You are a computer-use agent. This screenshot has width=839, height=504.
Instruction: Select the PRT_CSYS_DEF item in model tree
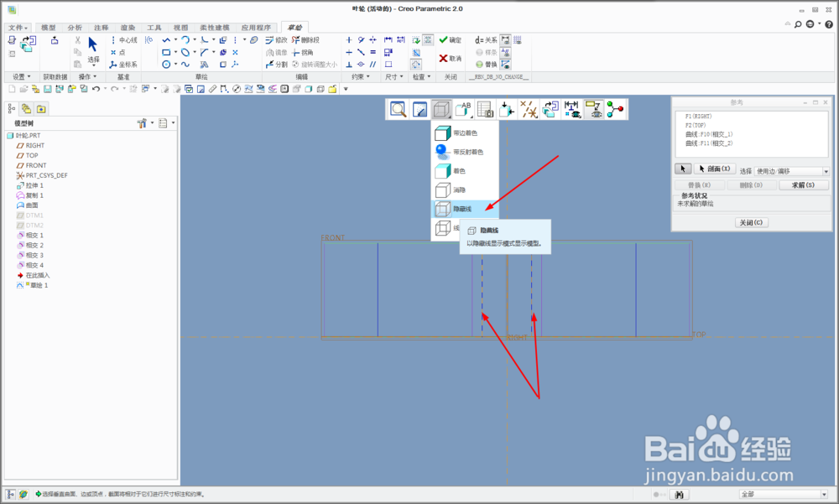[x=42, y=175]
